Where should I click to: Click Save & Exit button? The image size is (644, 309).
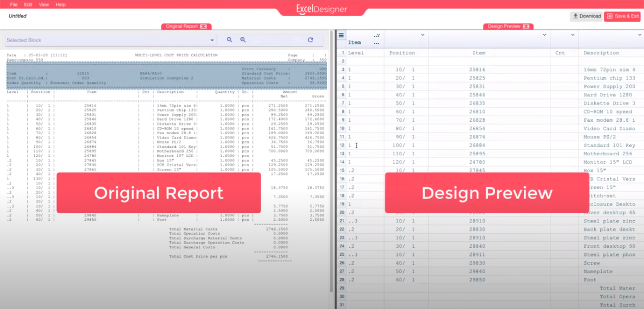pos(622,16)
